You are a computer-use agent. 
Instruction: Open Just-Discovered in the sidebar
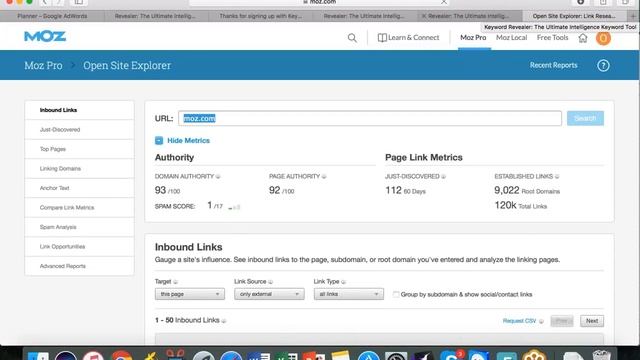(79, 130)
